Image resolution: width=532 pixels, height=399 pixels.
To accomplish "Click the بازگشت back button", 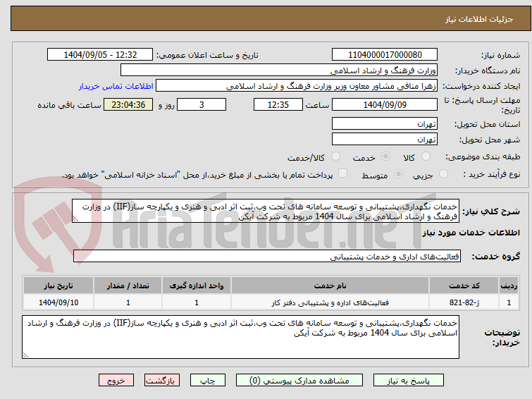I will click(x=162, y=381).
